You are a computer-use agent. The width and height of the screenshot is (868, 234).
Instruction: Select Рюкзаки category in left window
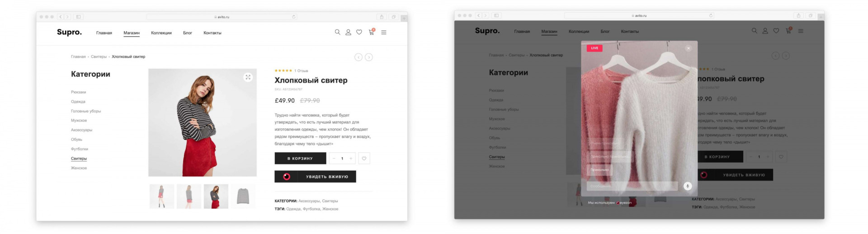click(x=79, y=92)
